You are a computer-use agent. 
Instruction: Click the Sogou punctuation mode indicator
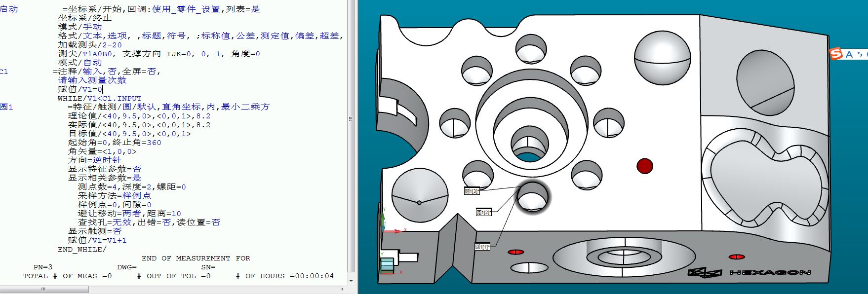(860, 54)
